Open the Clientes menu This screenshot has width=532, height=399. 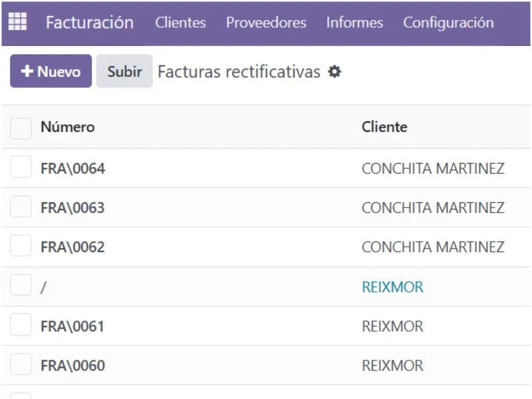tap(180, 23)
